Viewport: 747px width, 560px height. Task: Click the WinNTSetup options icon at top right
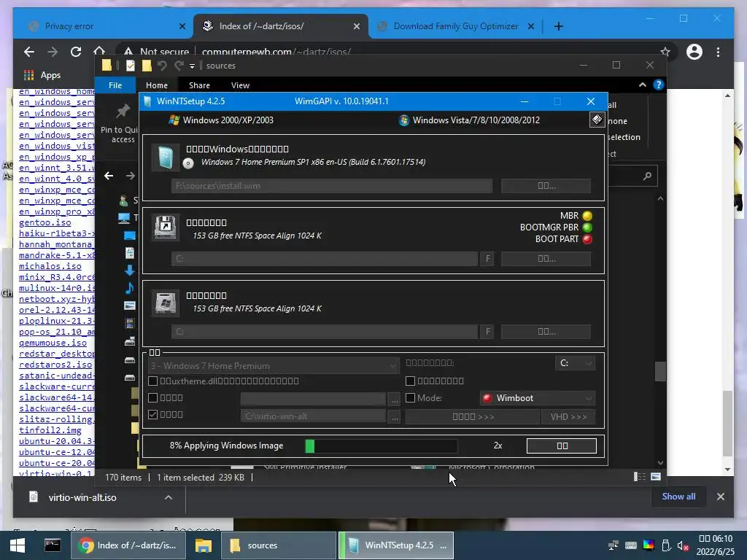pyautogui.click(x=597, y=120)
